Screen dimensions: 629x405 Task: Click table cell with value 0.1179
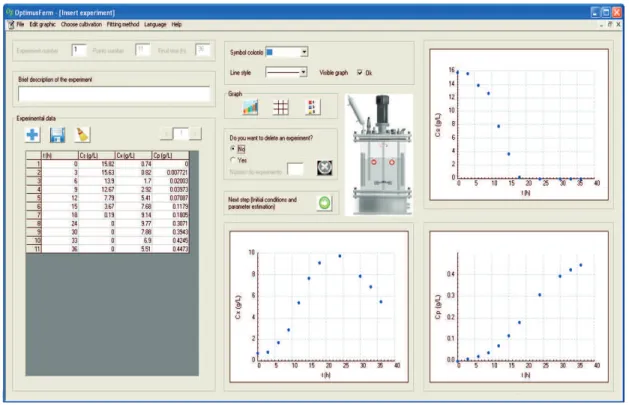pyautogui.click(x=170, y=206)
